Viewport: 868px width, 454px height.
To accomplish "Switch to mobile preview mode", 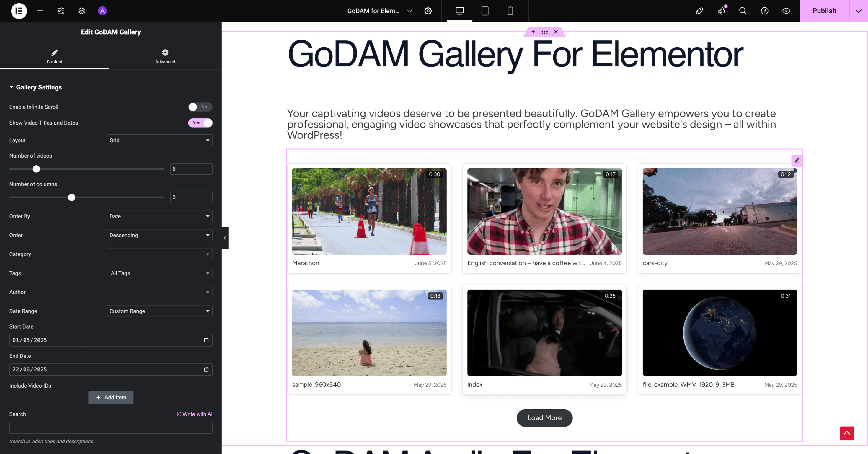I will click(x=510, y=11).
